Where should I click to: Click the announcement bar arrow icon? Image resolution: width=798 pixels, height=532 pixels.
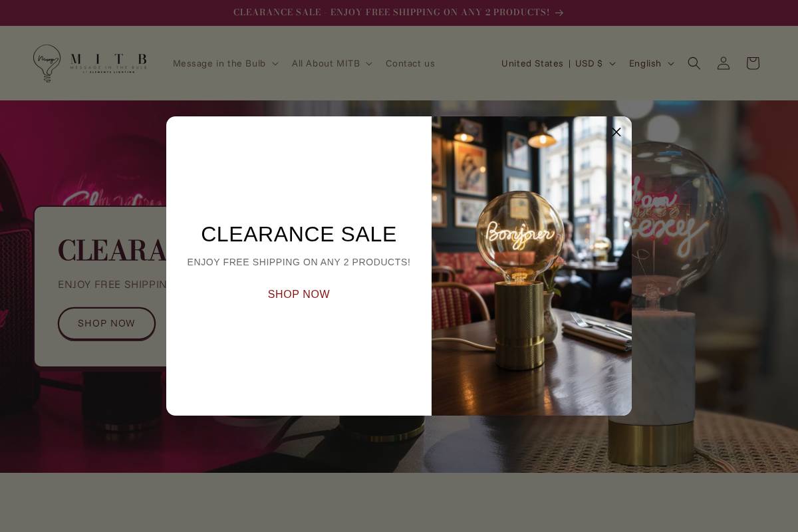coord(559,13)
